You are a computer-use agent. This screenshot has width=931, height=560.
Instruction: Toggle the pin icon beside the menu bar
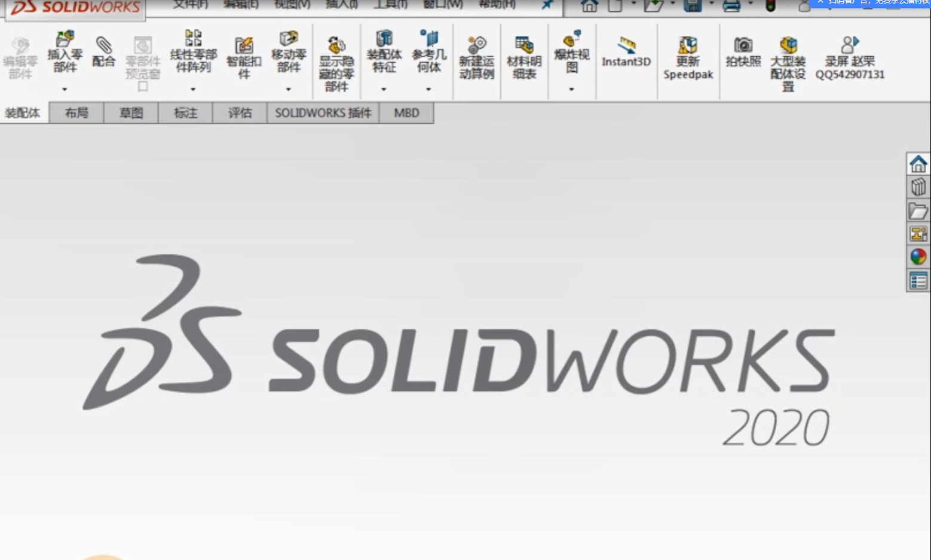click(547, 5)
